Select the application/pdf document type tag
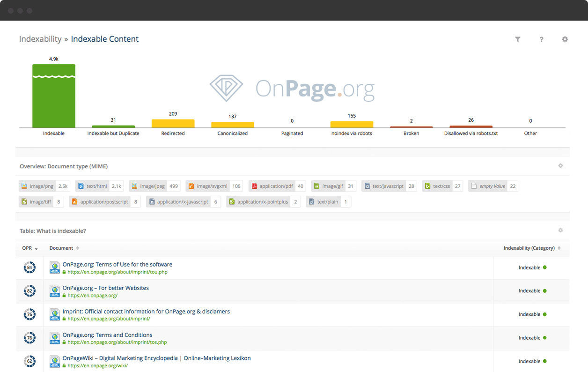 coord(277,186)
